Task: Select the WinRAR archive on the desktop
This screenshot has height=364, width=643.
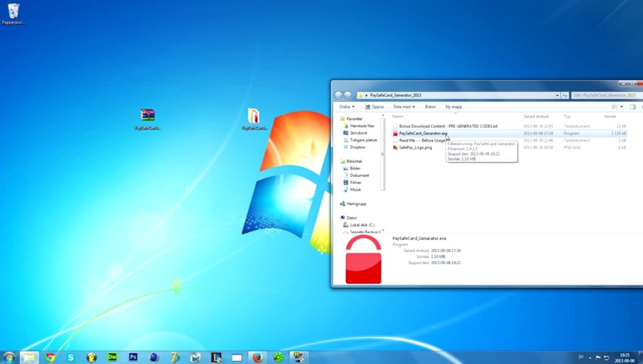Action: click(147, 119)
